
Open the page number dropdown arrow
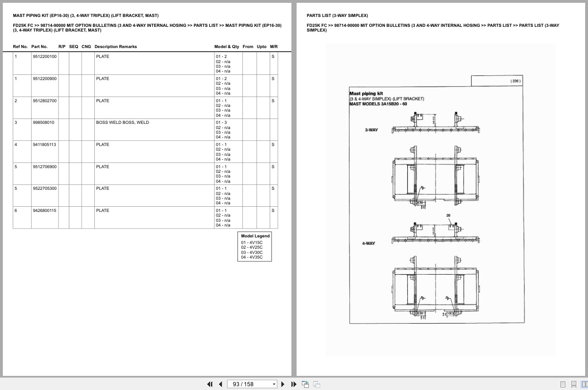(x=274, y=384)
